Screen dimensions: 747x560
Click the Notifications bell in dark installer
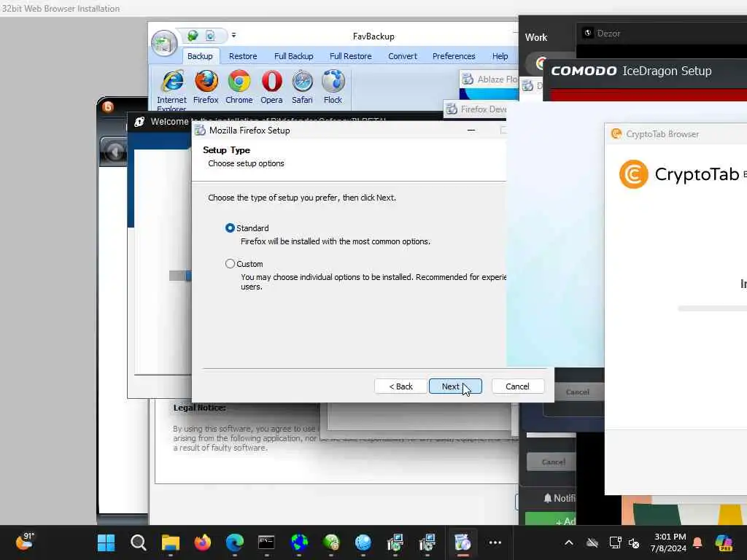pyautogui.click(x=548, y=498)
